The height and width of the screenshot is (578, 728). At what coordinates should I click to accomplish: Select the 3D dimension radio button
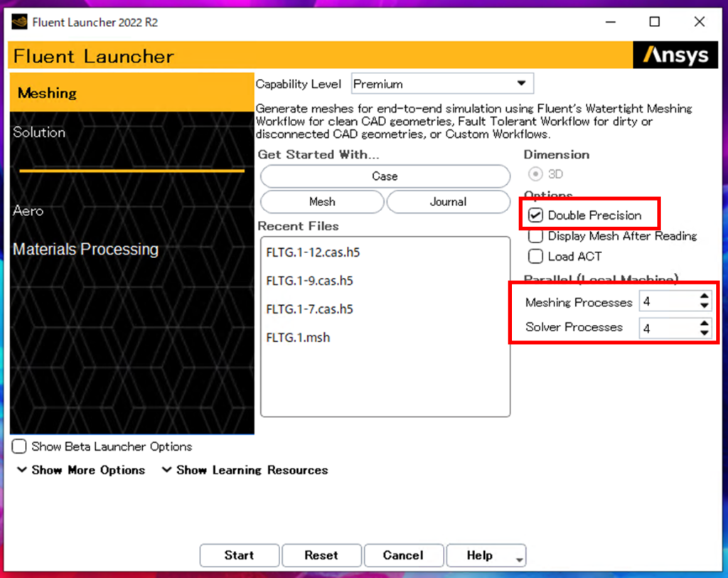point(535,174)
